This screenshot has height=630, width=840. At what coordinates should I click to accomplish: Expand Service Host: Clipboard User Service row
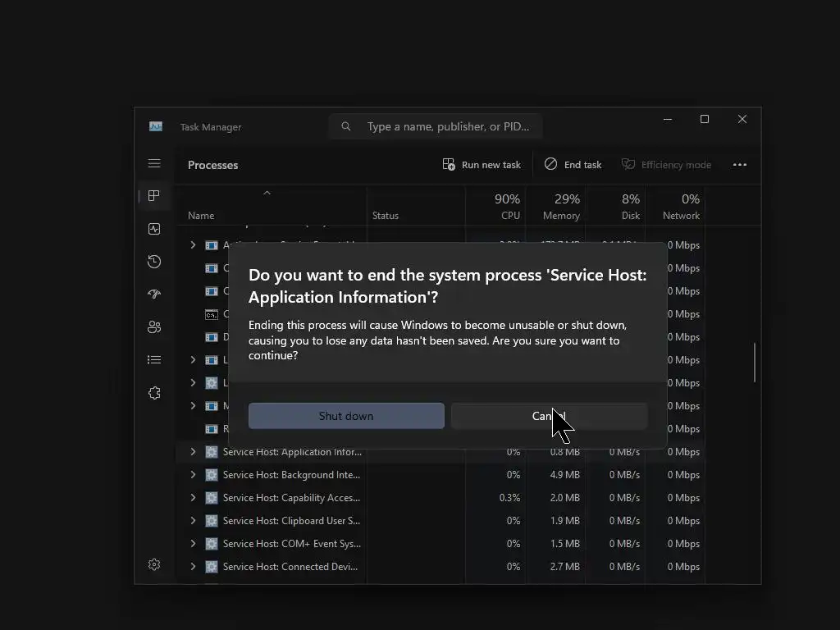pyautogui.click(x=193, y=521)
